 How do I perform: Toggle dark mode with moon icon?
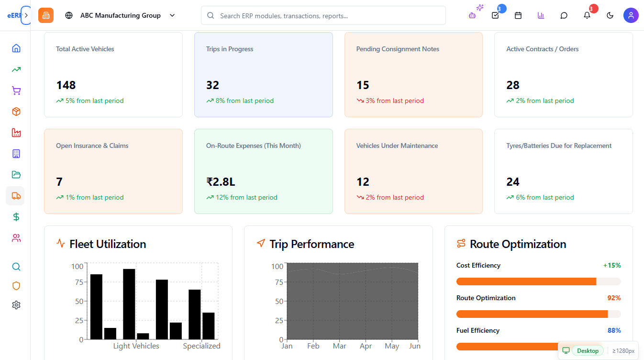(x=610, y=15)
